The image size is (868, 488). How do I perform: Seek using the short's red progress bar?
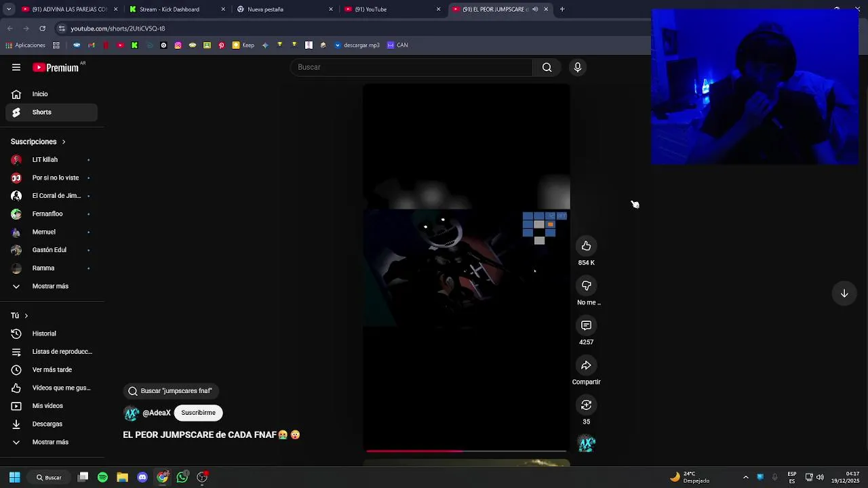pos(467,450)
